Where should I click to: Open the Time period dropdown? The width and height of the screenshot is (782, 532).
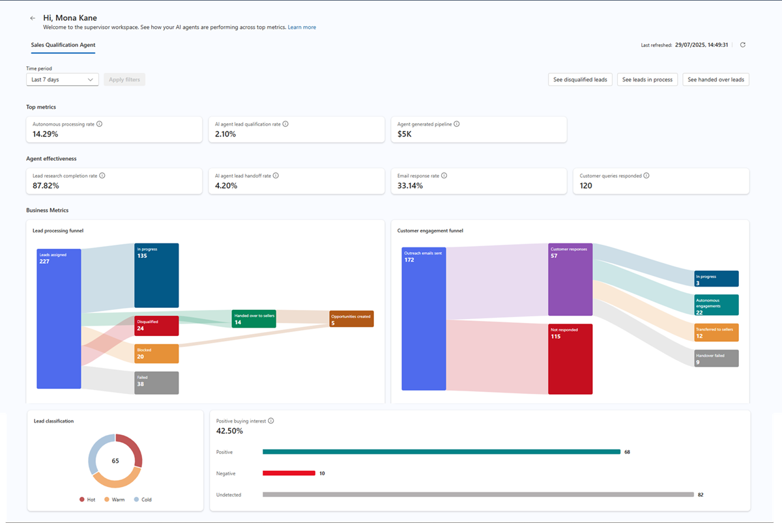(63, 79)
